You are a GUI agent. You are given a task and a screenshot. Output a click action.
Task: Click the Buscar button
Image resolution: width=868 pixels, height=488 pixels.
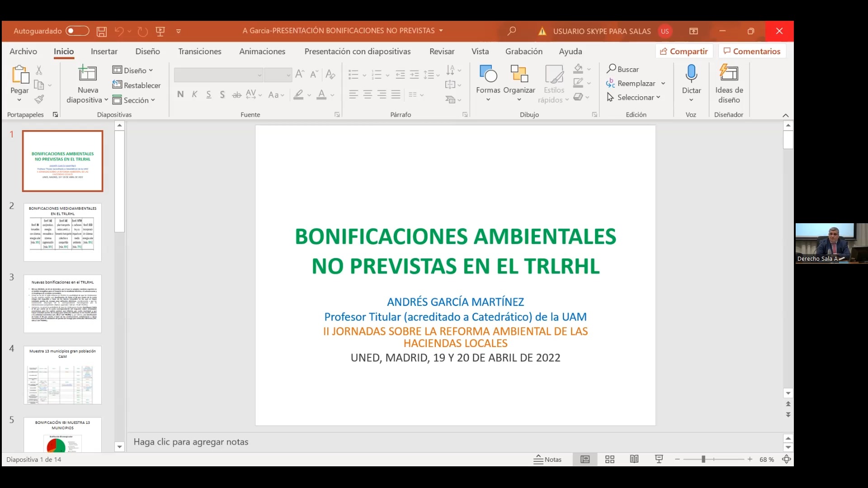click(x=623, y=69)
